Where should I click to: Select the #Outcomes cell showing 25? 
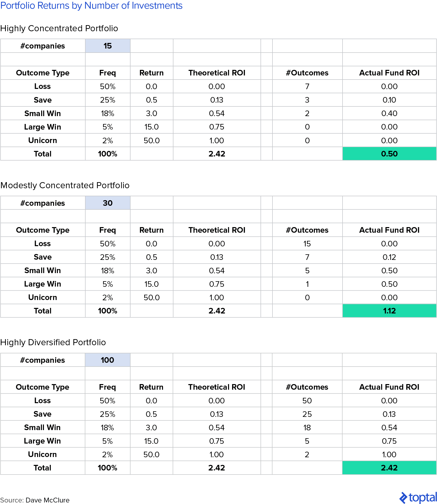click(307, 414)
